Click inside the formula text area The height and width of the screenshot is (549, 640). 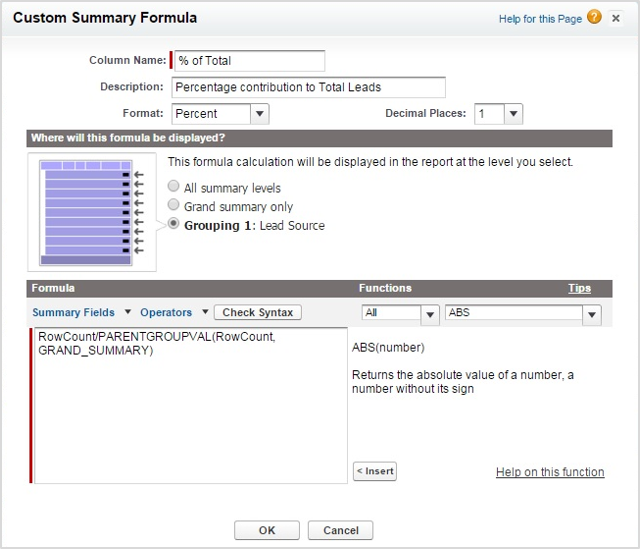(191, 406)
